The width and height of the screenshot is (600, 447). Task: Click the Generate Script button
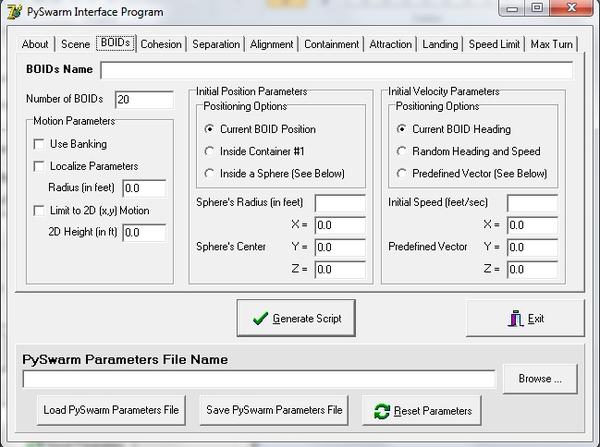point(296,318)
